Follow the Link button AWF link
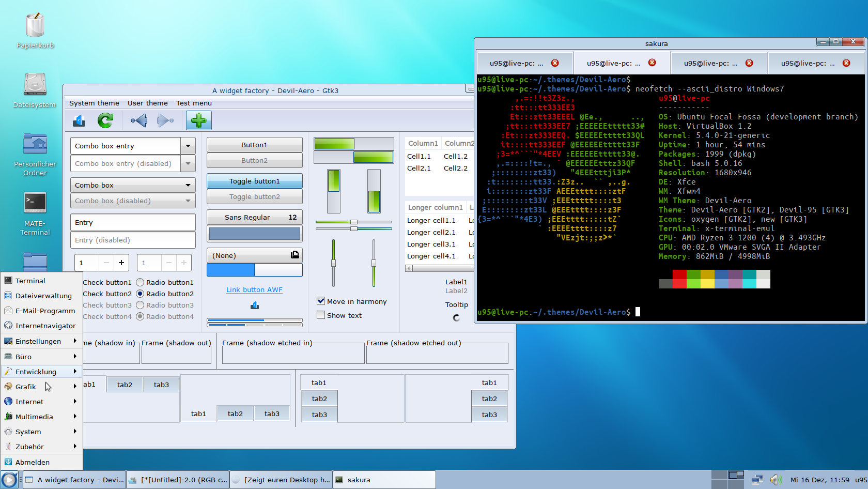This screenshot has width=868, height=489. click(254, 289)
